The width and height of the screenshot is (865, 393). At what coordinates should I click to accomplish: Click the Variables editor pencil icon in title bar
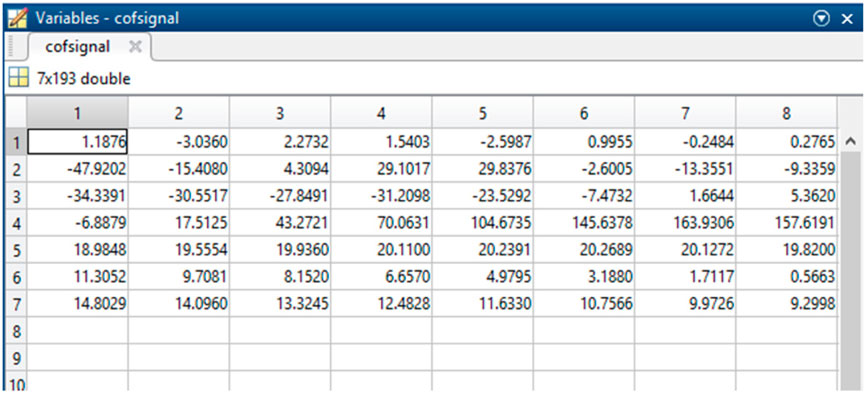point(18,18)
